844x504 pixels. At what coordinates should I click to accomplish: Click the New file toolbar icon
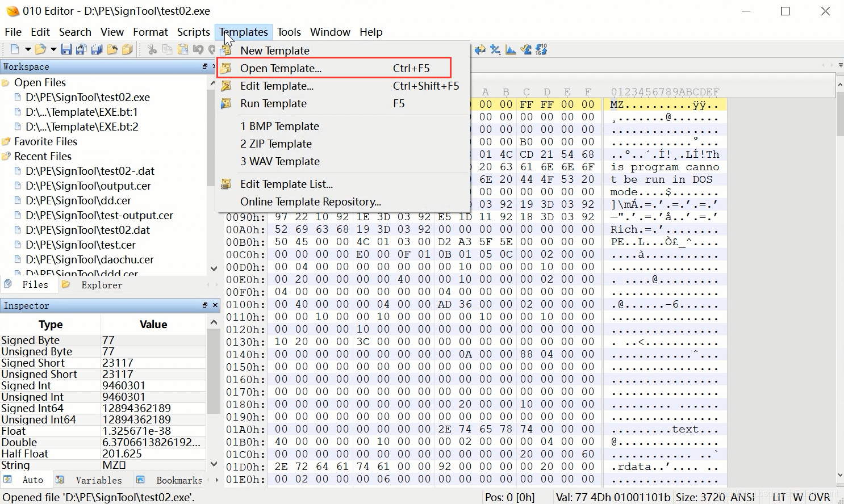point(15,49)
